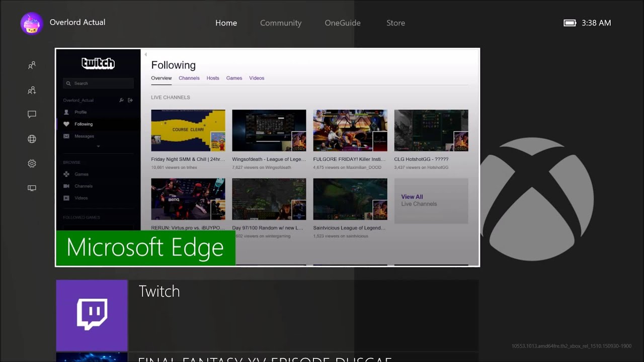Switch to the Home tab
644x362 pixels.
[226, 23]
